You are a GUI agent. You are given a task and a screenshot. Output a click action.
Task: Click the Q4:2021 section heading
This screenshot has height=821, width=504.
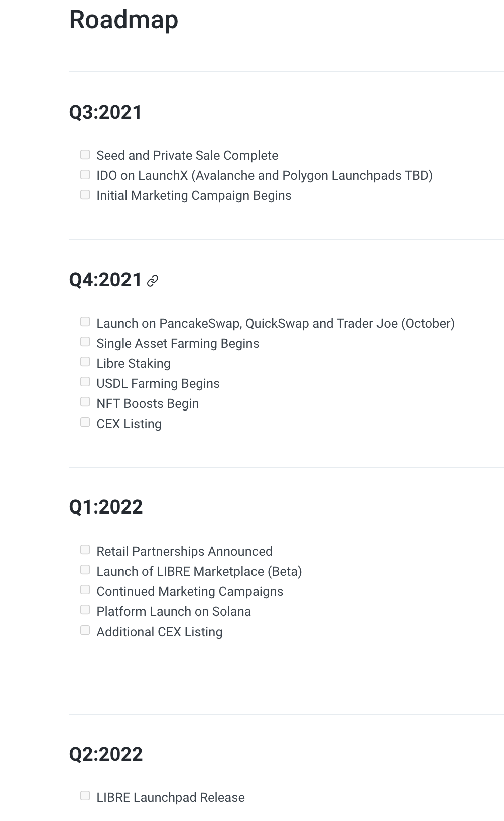point(106,280)
